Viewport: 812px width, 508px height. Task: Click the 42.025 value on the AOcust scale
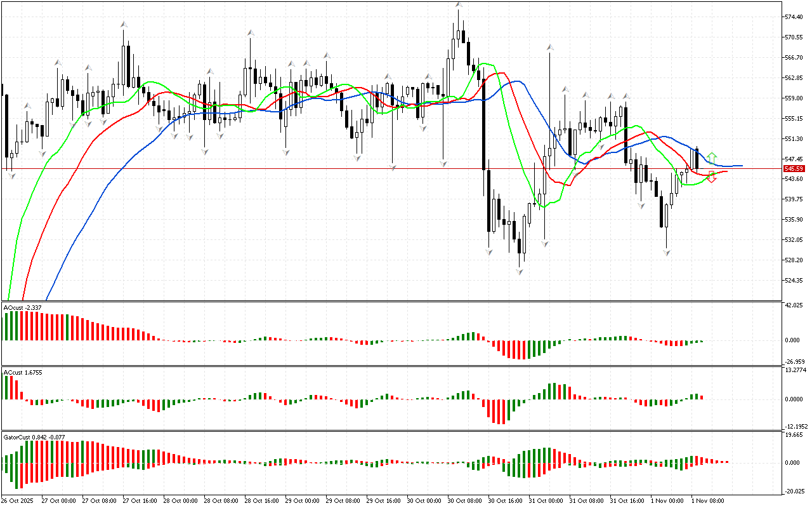[x=794, y=305]
